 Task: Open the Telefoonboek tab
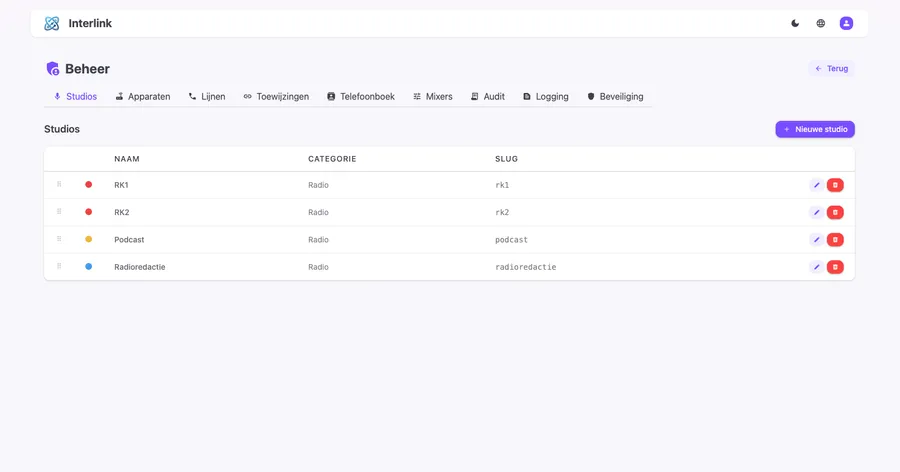[x=361, y=96]
